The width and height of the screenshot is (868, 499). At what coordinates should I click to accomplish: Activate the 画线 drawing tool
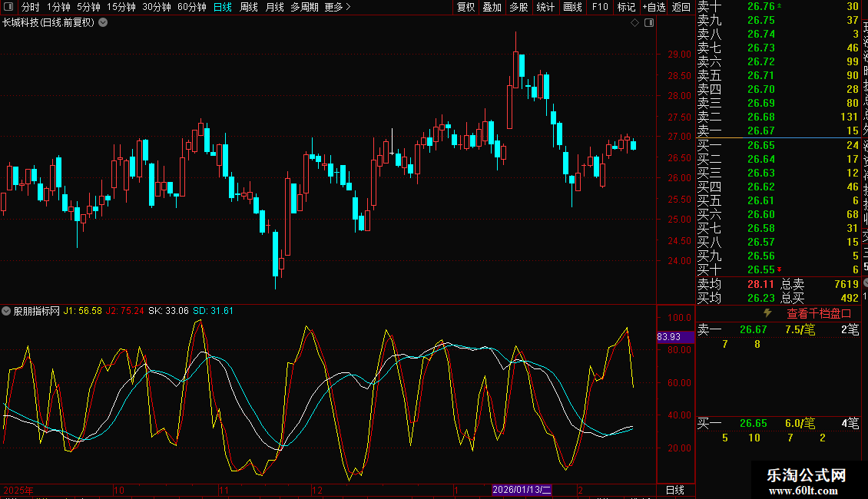pos(572,7)
